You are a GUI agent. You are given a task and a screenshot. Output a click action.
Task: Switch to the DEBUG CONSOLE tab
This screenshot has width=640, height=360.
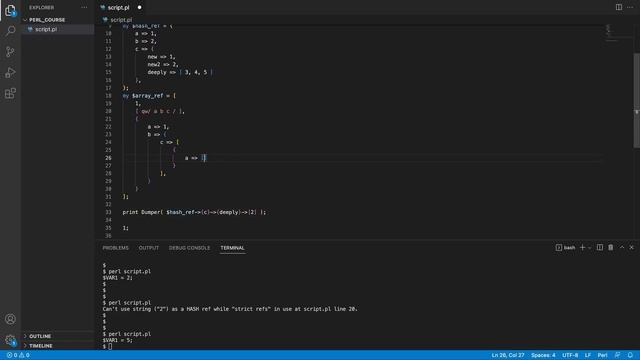pos(189,248)
